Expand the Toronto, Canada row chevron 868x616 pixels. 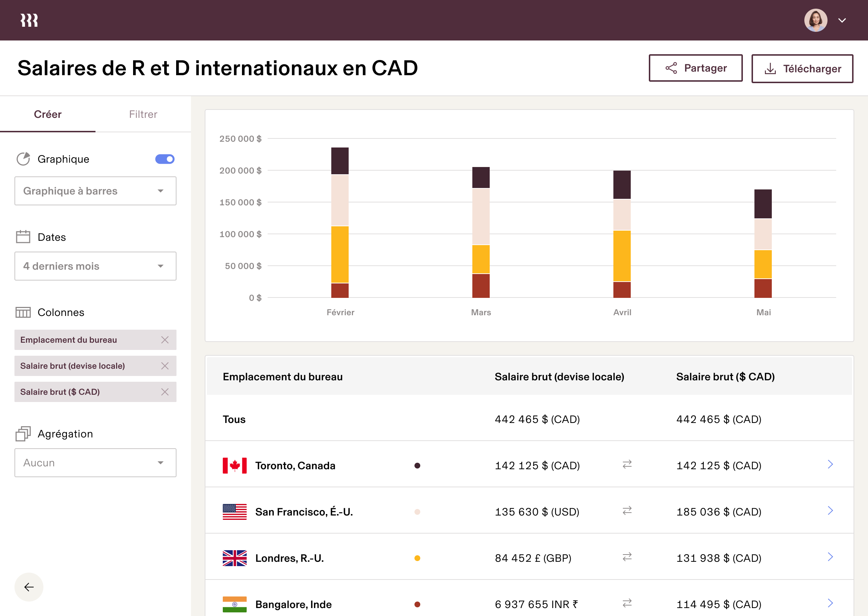coord(831,464)
